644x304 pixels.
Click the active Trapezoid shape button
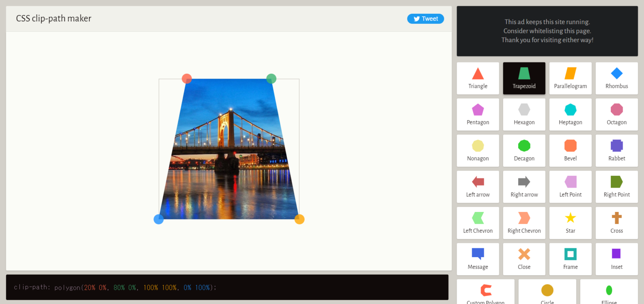524,78
